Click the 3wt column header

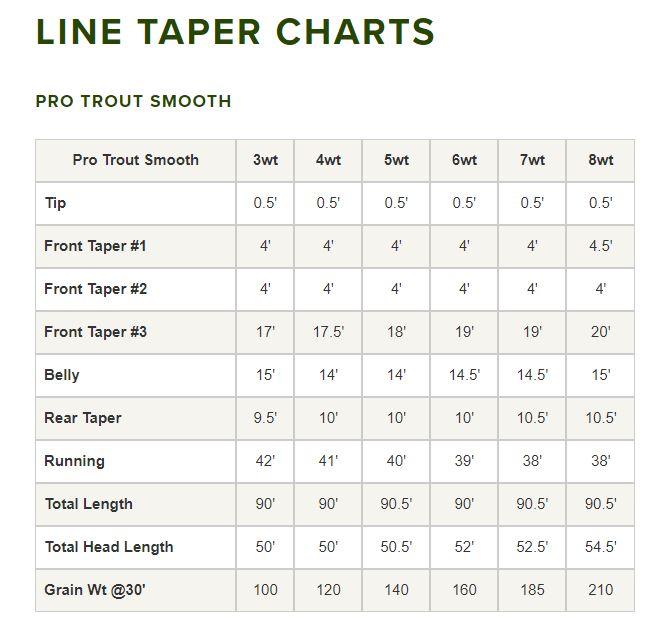265,160
